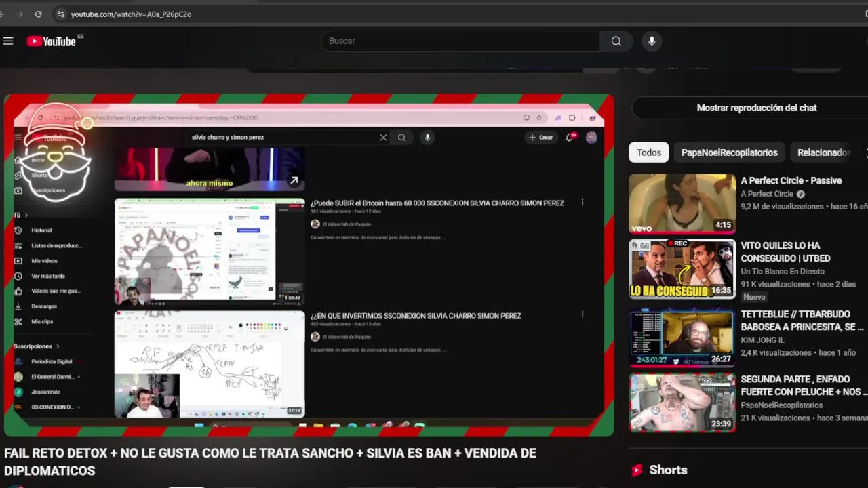Open TETTEBLUE // TTBARBUDO video title

tap(802, 321)
